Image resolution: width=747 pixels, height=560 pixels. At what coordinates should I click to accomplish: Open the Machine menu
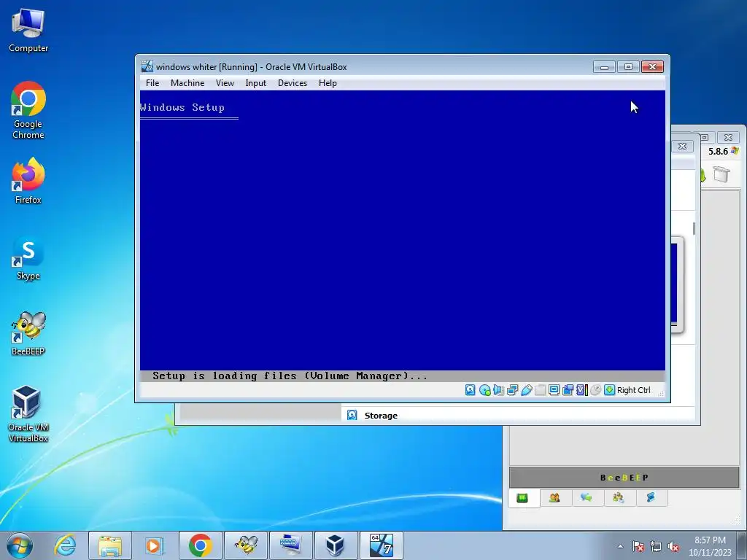point(187,83)
